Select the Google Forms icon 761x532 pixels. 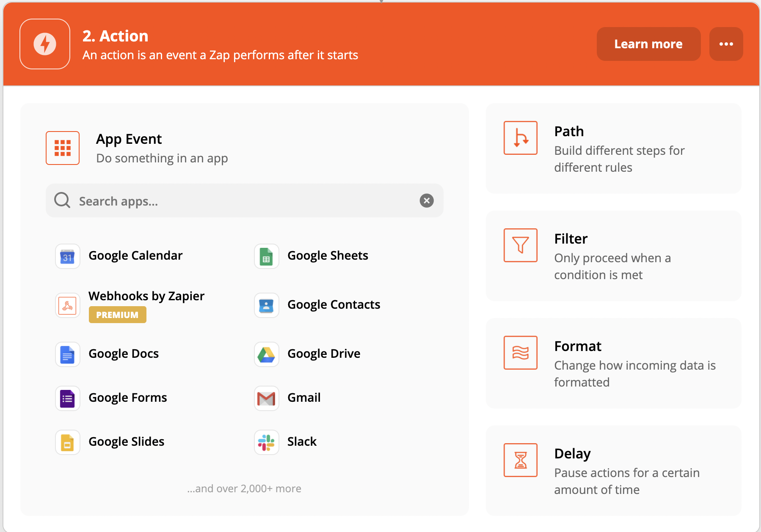click(68, 398)
